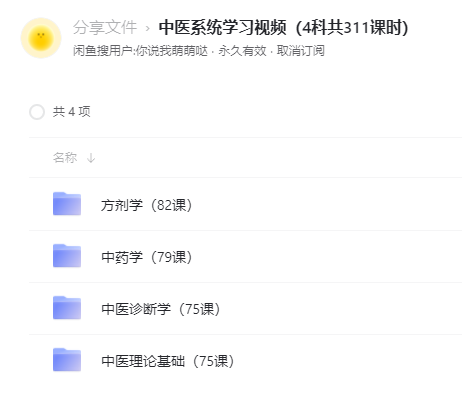This screenshot has height=399, width=462.
Task: Open the 中医诊断学（75课）folder icon
Action: pyautogui.click(x=67, y=308)
